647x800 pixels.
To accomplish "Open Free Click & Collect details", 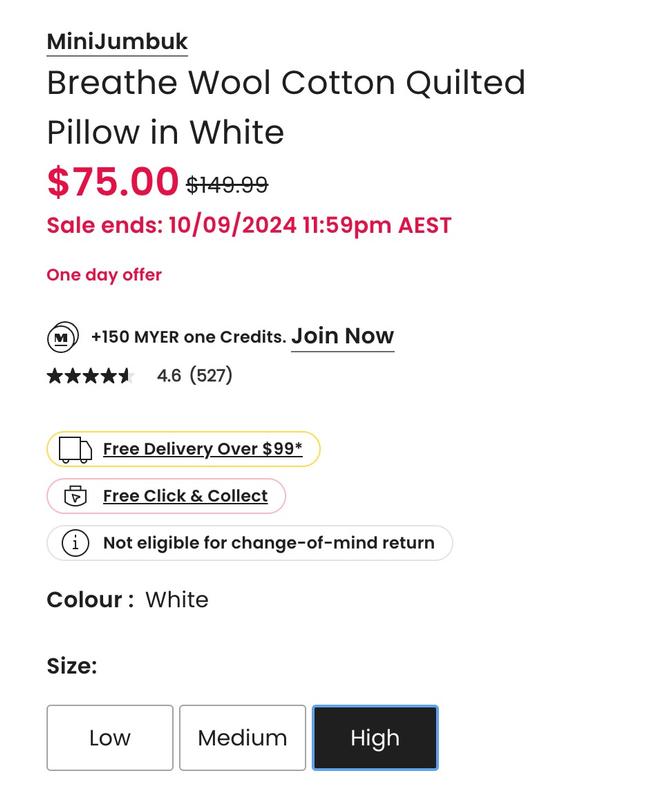I will (185, 496).
